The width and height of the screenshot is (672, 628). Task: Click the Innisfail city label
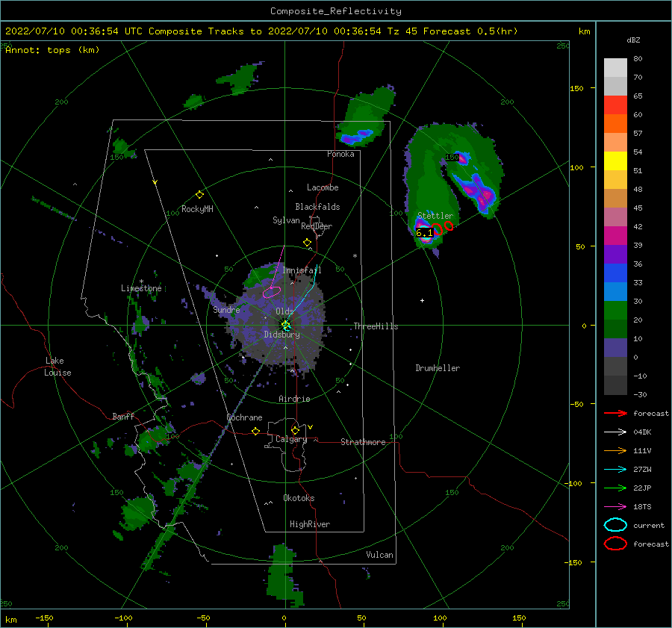point(302,270)
